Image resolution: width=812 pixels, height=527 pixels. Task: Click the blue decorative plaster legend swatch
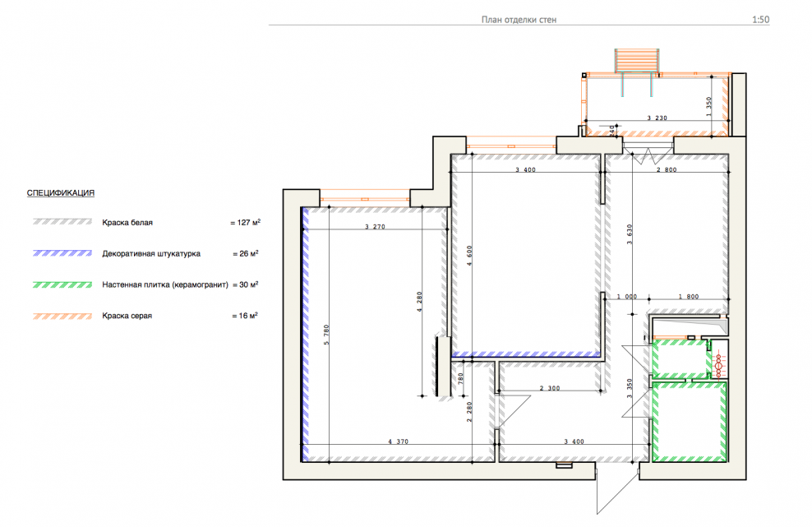click(x=62, y=253)
